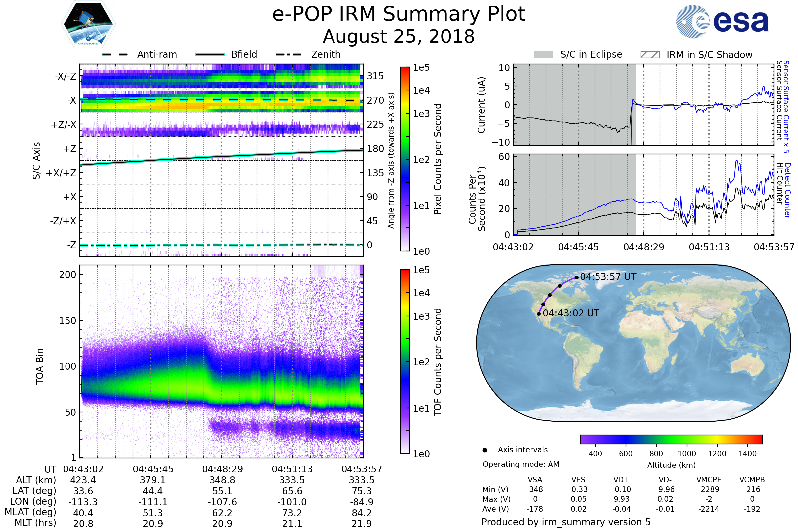Click the Altitude (km) colorbar

(x=671, y=439)
